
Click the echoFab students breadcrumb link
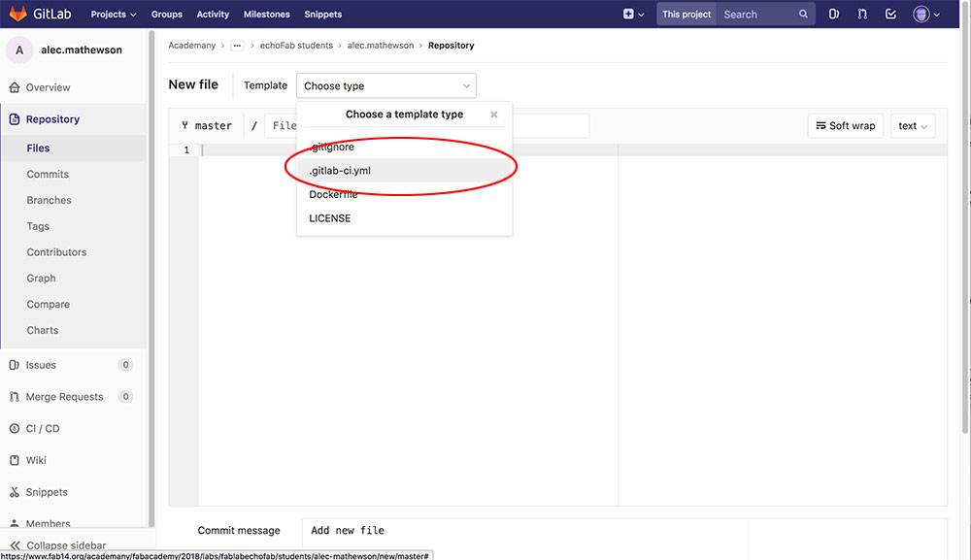296,46
